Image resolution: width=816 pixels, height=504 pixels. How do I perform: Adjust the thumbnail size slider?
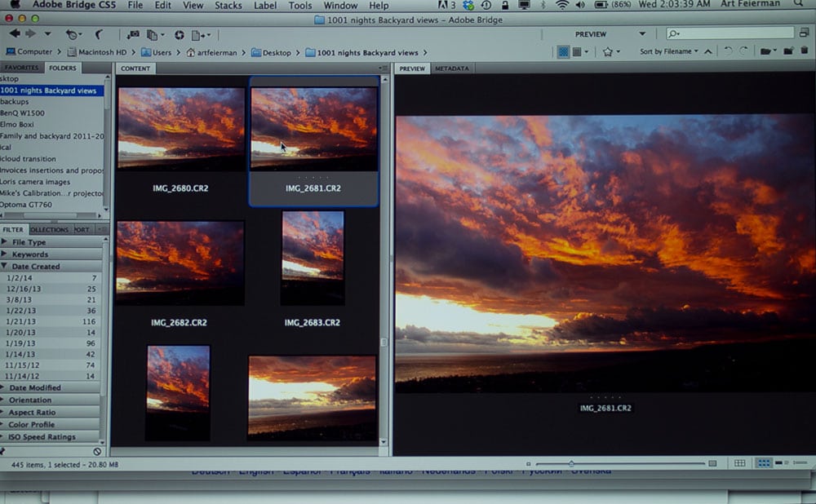point(571,463)
